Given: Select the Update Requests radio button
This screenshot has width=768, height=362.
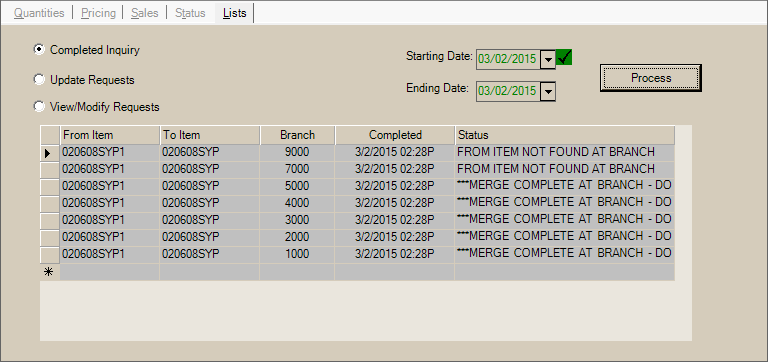Looking at the screenshot, I should coord(38,79).
